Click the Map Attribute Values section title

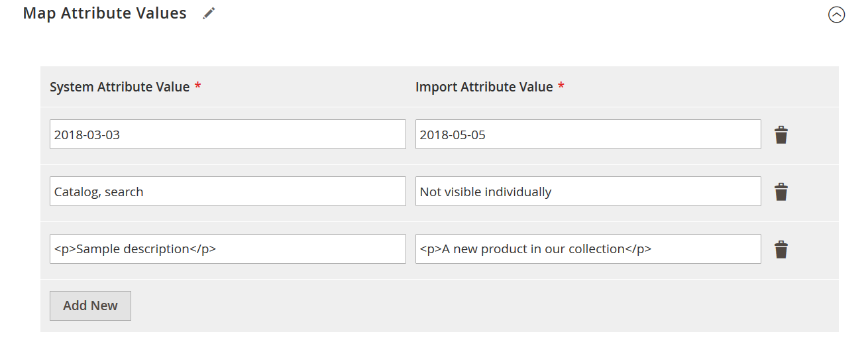(x=105, y=13)
